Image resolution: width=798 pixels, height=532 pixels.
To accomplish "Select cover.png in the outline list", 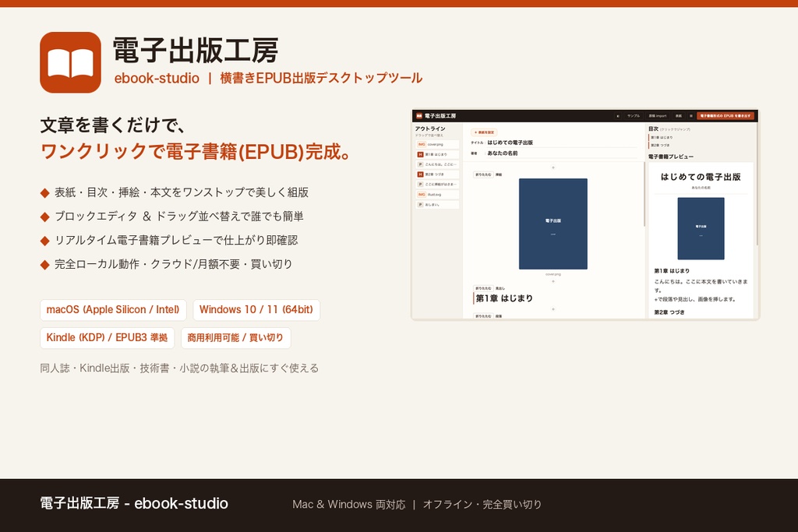I will 437,144.
